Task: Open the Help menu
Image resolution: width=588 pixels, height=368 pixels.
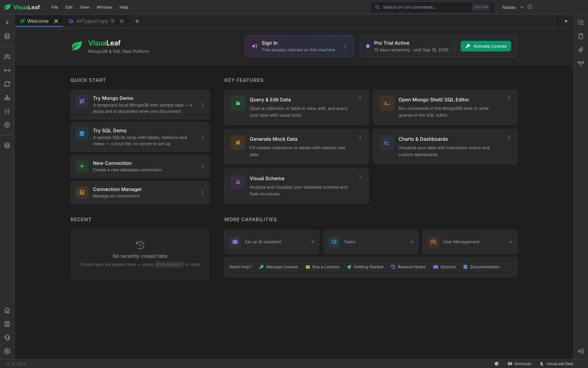Action: [x=124, y=7]
